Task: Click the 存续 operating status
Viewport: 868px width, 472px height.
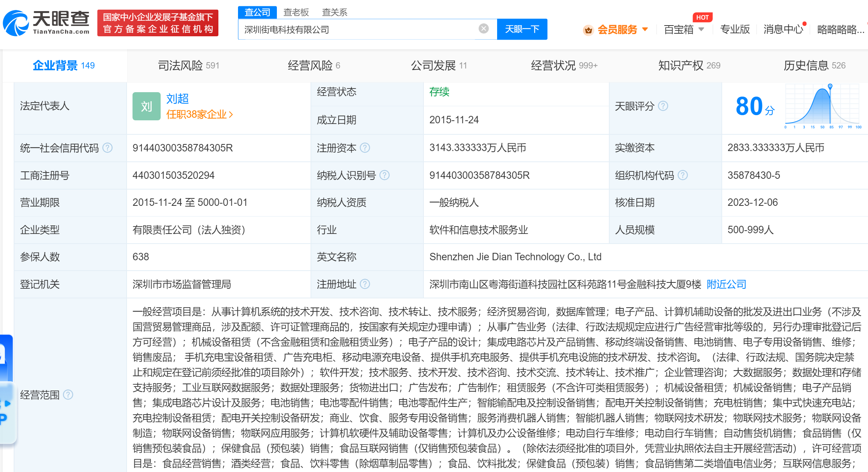Action: click(x=439, y=92)
